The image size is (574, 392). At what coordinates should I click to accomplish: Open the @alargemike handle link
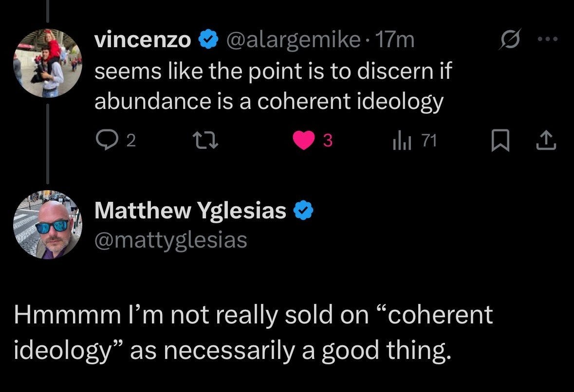(289, 41)
